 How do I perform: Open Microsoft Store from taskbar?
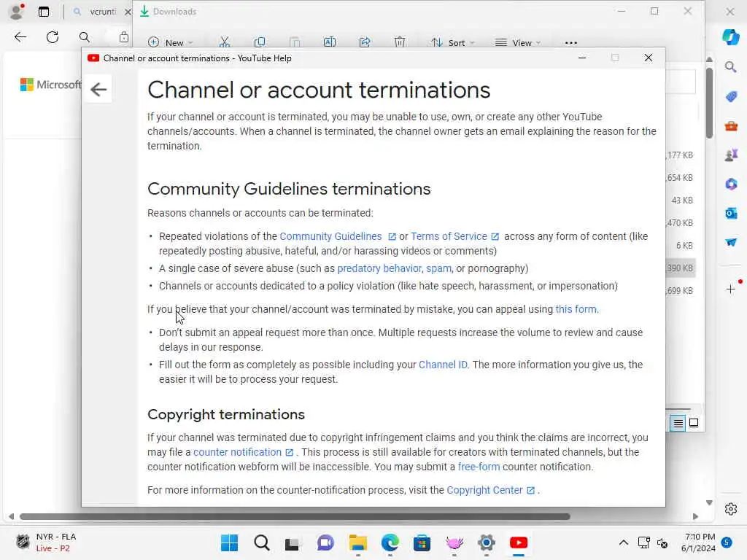[422, 542]
